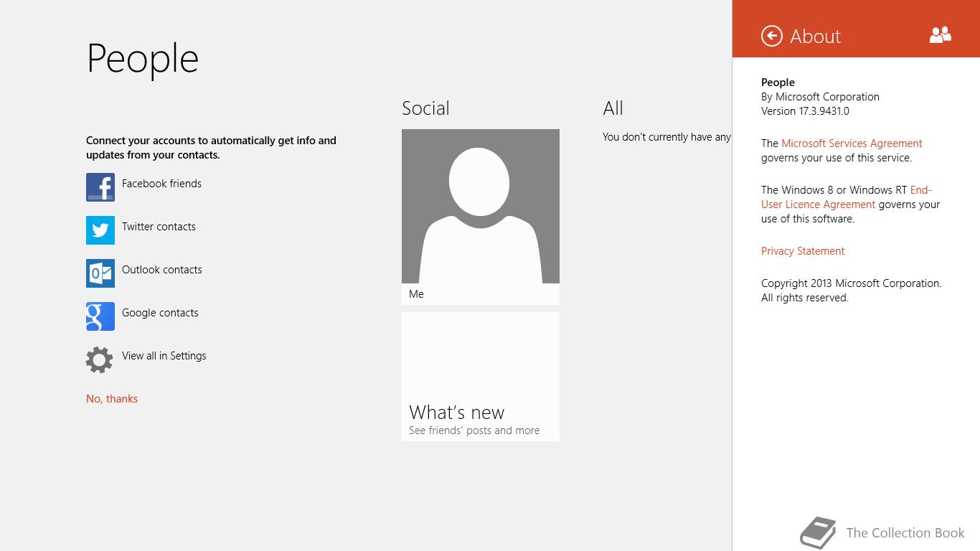Viewport: 980px width, 551px height.
Task: Click 'See friends' posts and more' caption
Action: click(x=474, y=430)
